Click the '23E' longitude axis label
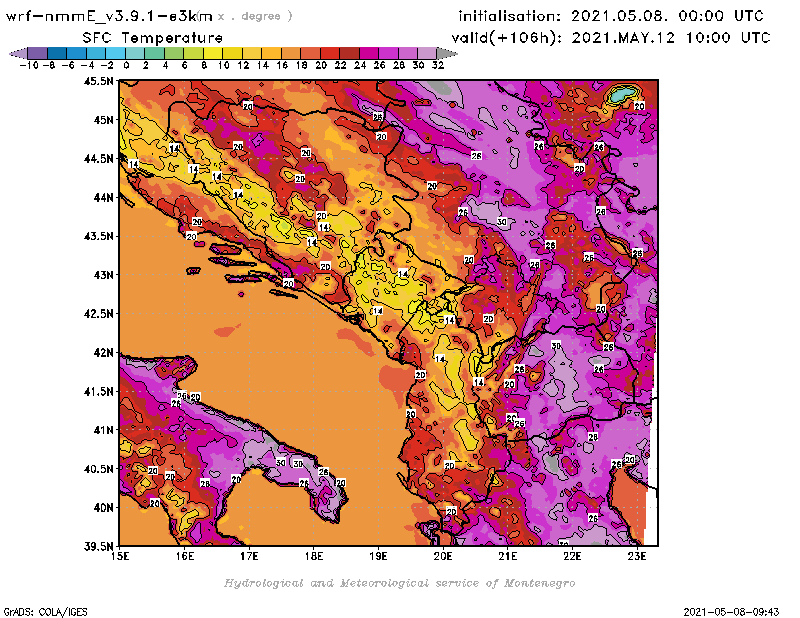 tap(637, 556)
